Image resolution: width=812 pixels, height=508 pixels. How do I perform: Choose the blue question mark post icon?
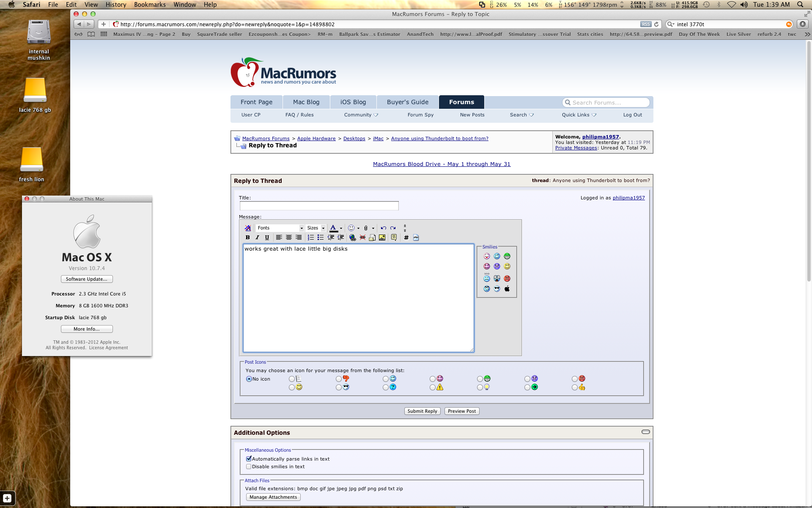[x=386, y=387]
